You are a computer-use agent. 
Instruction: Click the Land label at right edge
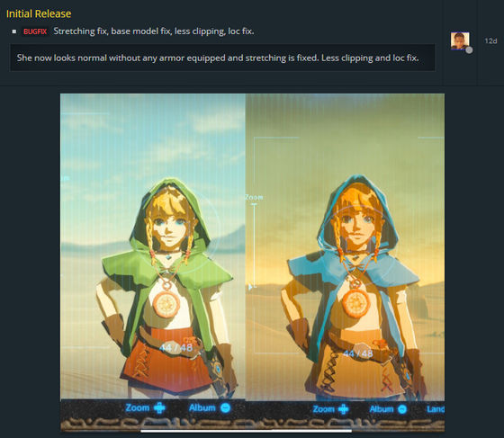[436, 409]
